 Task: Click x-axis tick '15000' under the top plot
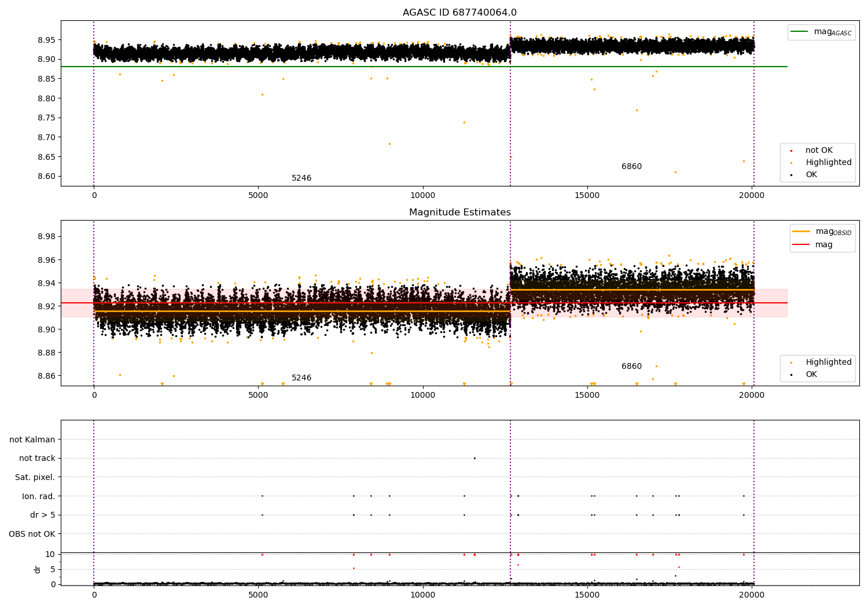click(587, 196)
